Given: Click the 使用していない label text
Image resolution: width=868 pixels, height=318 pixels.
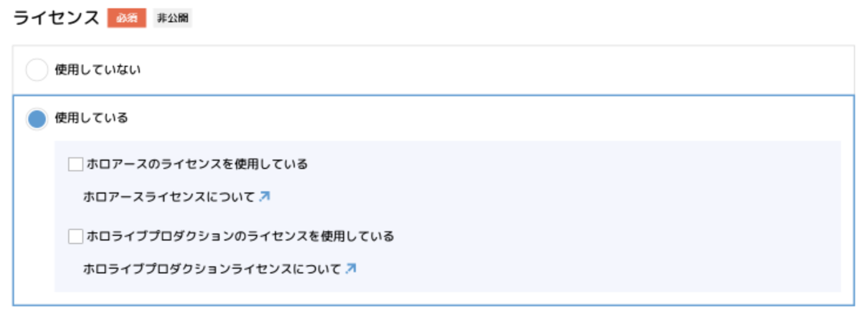Looking at the screenshot, I should coord(97,70).
